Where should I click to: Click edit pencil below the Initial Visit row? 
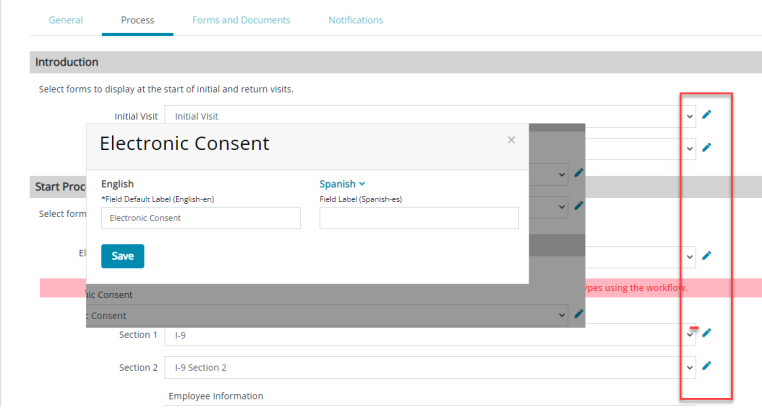click(x=706, y=148)
